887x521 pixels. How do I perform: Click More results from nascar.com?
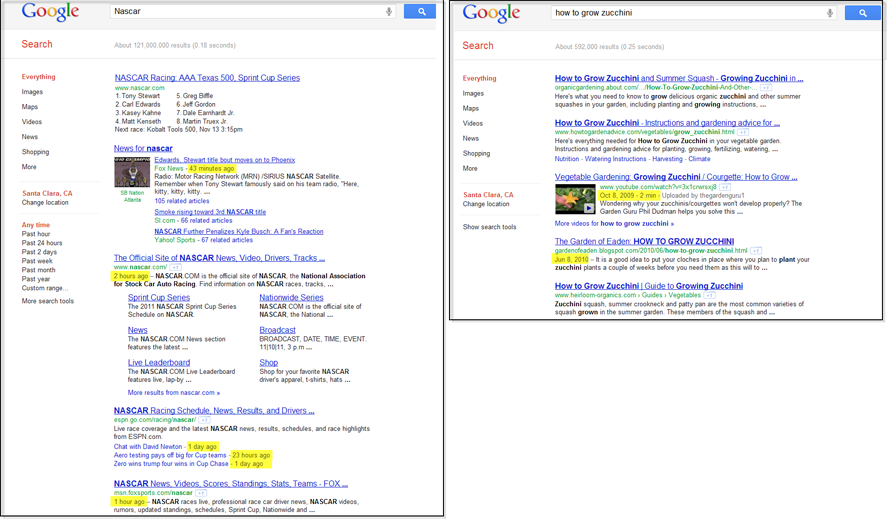tap(174, 393)
